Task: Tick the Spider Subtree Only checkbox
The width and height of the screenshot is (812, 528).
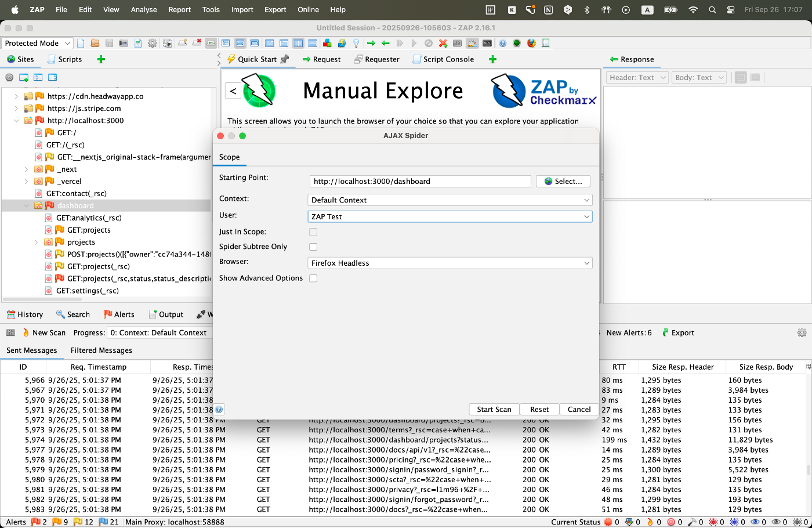Action: (313, 247)
